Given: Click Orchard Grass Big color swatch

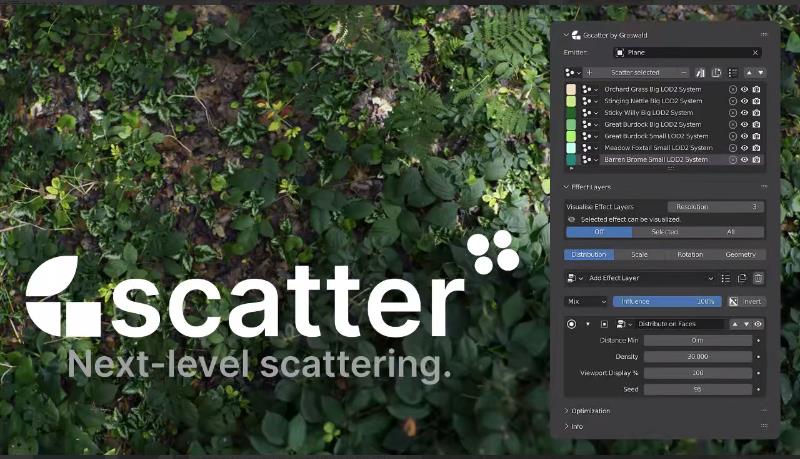Looking at the screenshot, I should 571,89.
